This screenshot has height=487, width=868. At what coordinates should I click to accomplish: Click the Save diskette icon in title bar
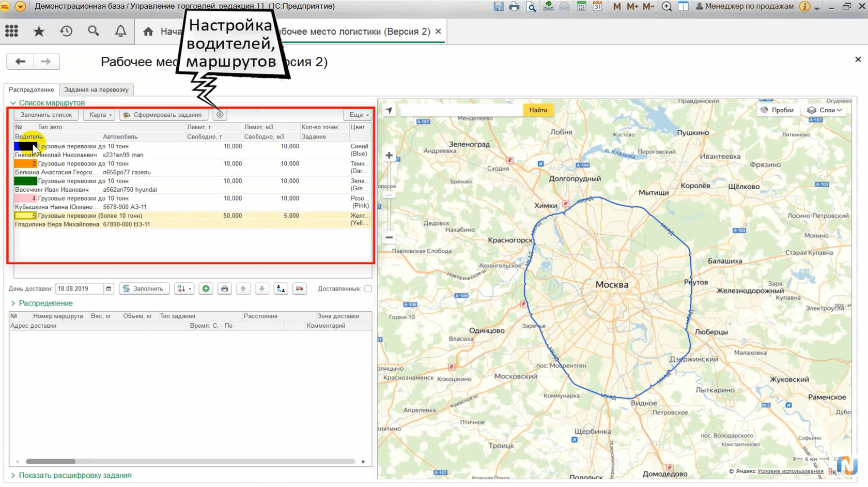499,6
